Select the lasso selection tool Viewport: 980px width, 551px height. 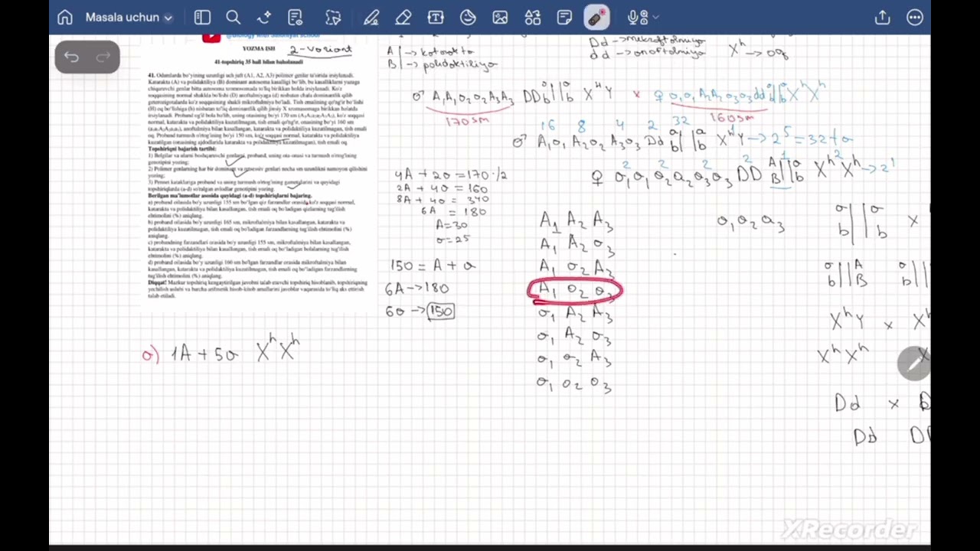(333, 17)
